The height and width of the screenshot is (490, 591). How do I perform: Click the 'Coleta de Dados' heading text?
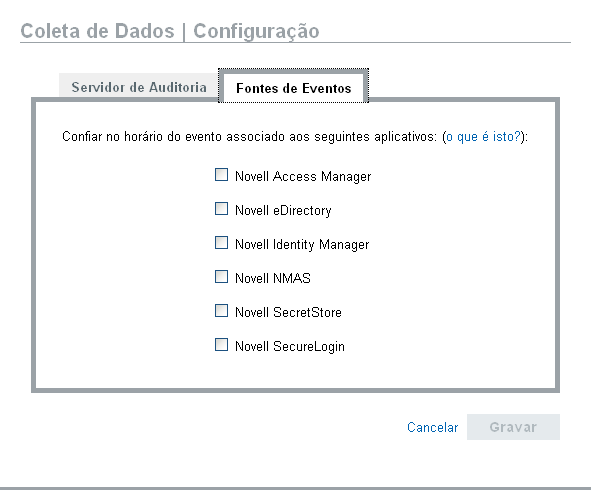98,31
